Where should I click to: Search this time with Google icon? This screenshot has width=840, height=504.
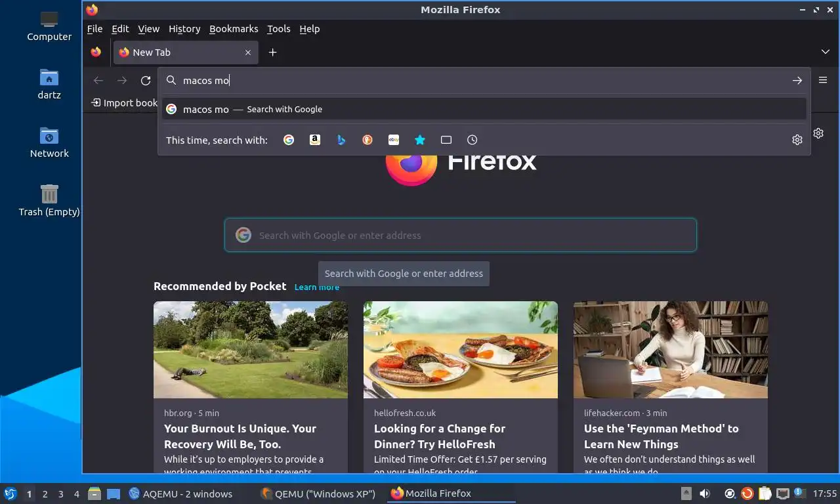289,140
